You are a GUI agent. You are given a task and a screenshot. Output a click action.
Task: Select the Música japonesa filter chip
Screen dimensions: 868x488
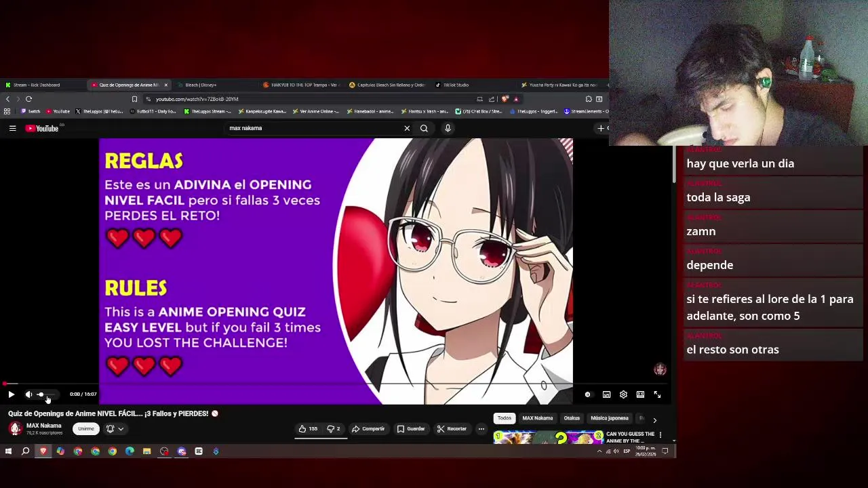pos(609,418)
